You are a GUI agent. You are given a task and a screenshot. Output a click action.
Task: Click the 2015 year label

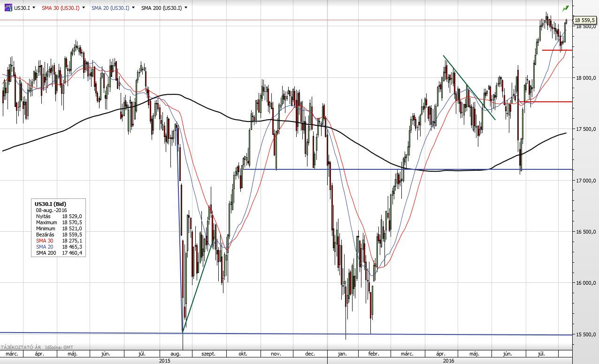tap(165, 361)
